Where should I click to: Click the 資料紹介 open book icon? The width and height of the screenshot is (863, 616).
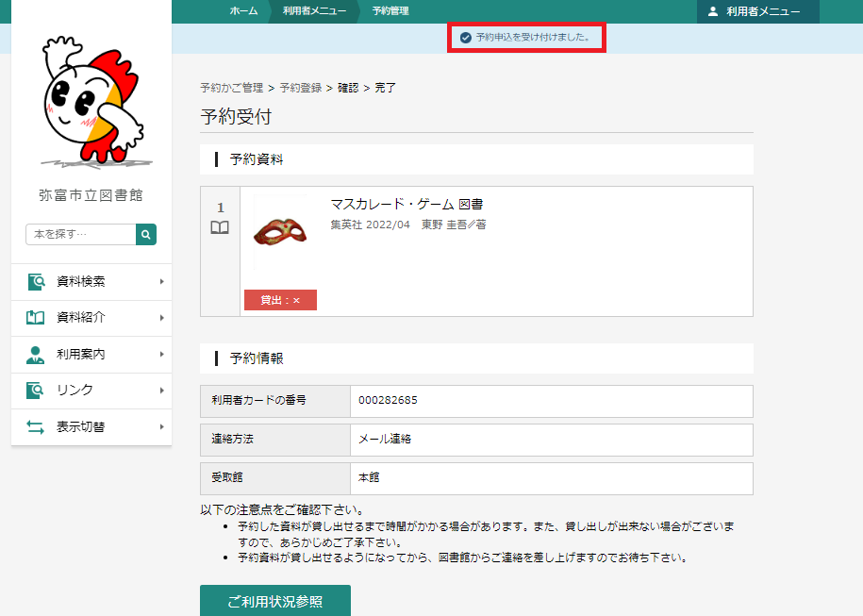coord(36,318)
